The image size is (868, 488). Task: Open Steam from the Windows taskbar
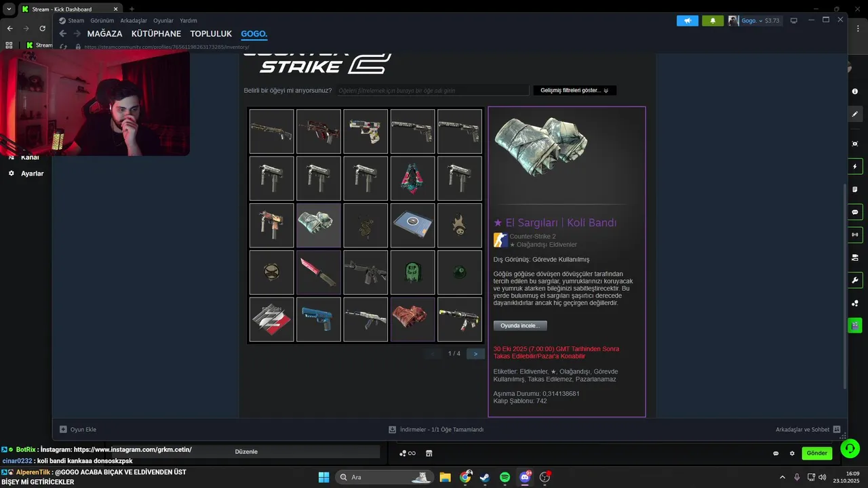coord(485,477)
